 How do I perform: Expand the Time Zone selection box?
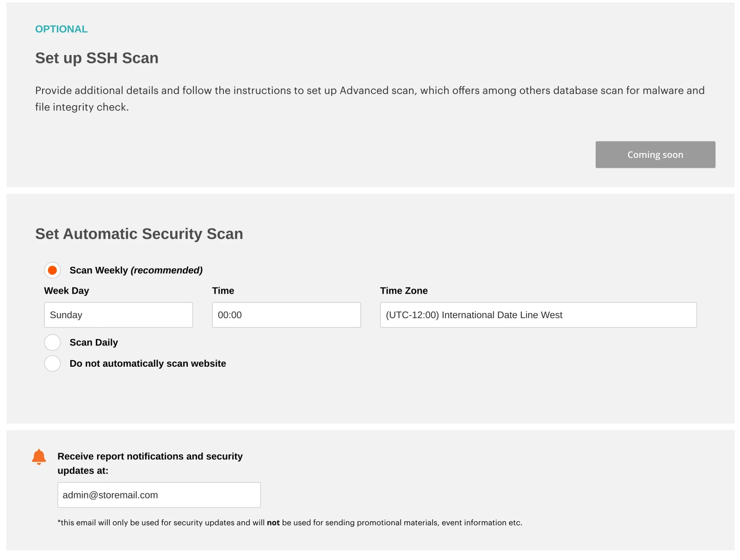point(538,315)
